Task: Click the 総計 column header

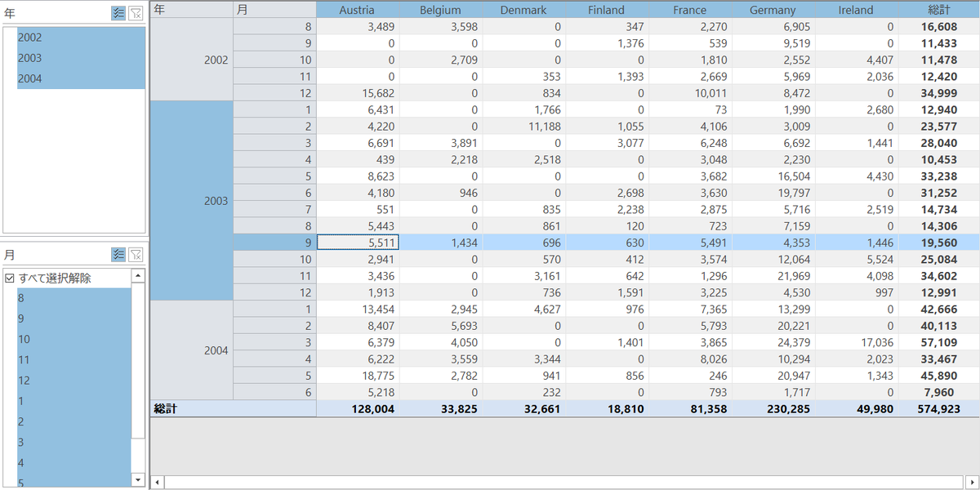Action: tap(939, 10)
